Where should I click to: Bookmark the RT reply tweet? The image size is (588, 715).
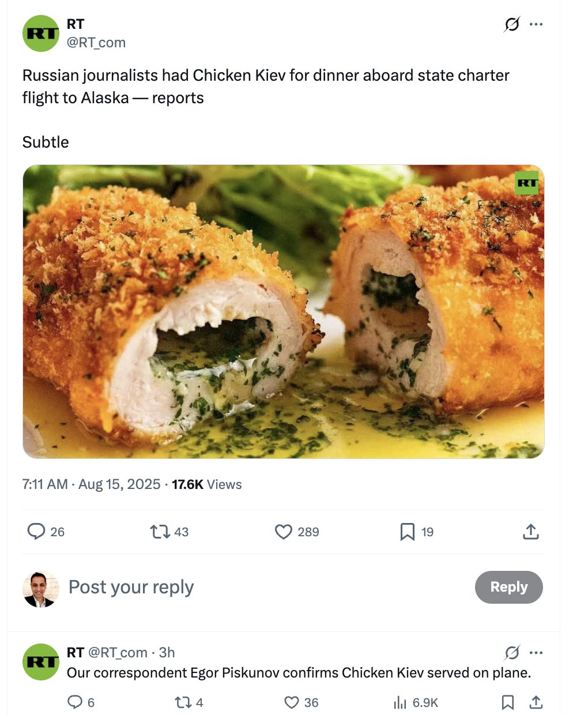pos(507,702)
